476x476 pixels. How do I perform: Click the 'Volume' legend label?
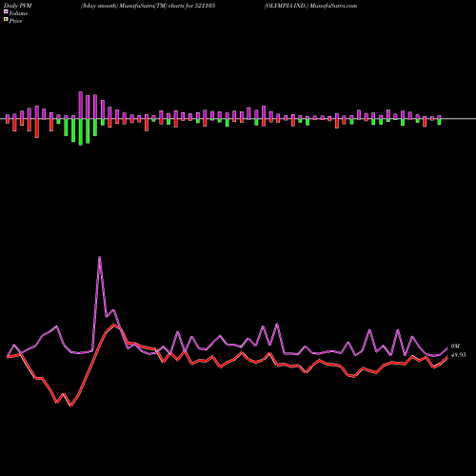tap(18, 13)
